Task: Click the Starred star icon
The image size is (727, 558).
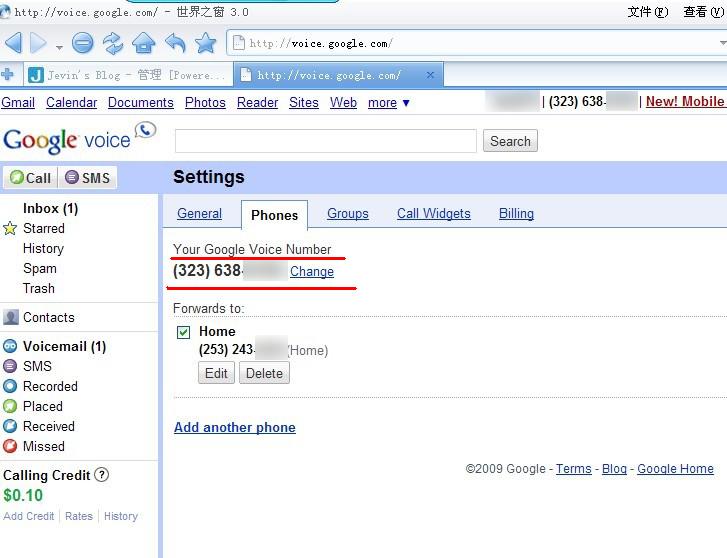Action: (x=10, y=228)
